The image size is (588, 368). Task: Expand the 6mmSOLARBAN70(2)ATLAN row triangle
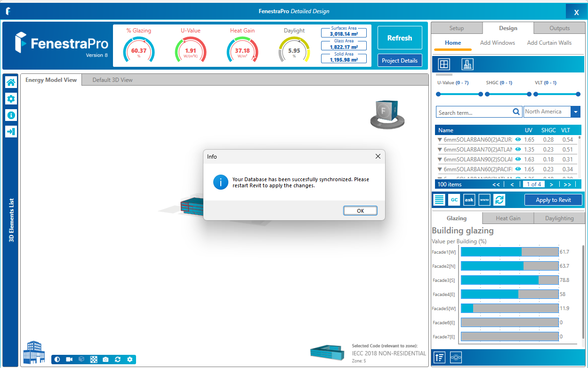click(440, 149)
